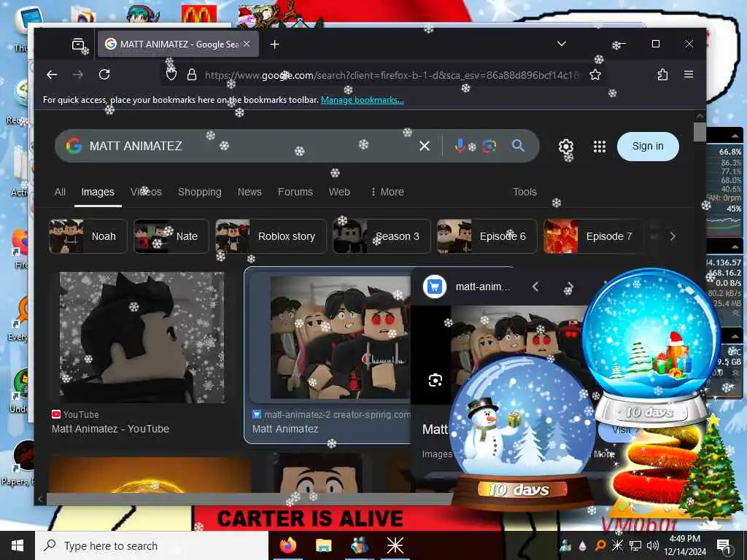Viewport: 747px width, 560px height.
Task: Start voice search with microphone icon
Action: [x=460, y=146]
